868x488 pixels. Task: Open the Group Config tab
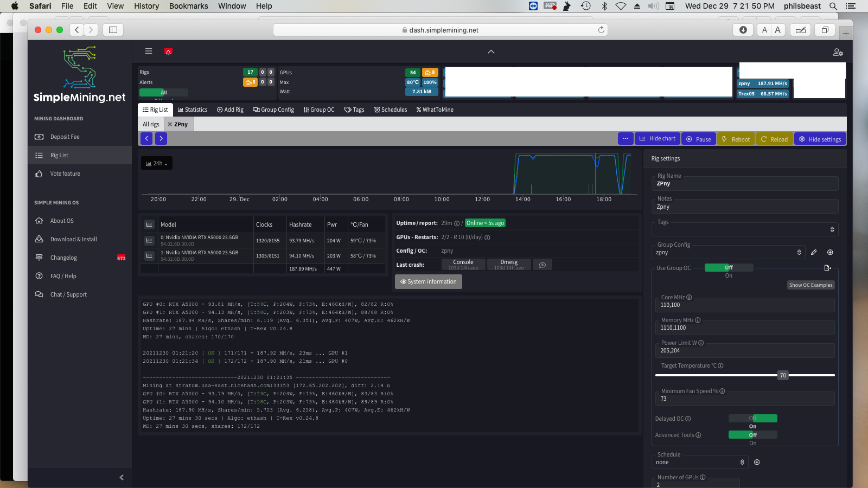tap(273, 110)
